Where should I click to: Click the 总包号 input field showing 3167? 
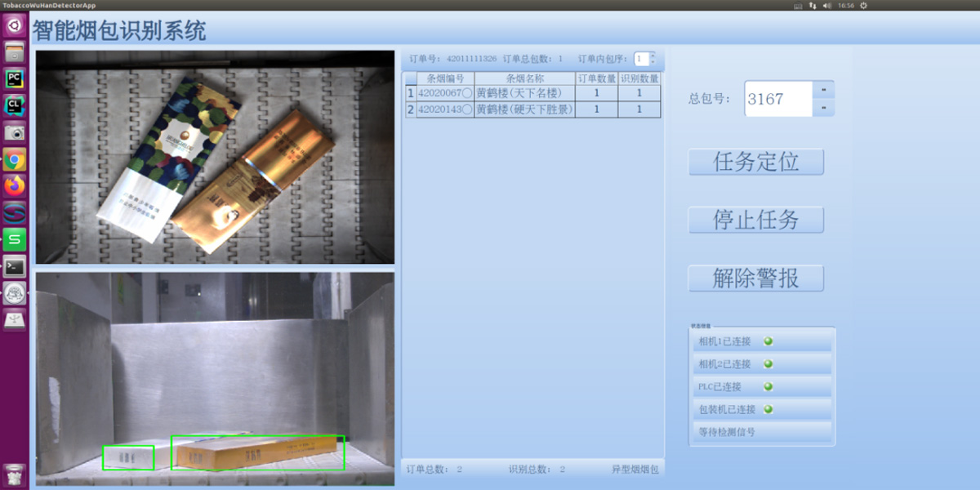click(x=777, y=99)
